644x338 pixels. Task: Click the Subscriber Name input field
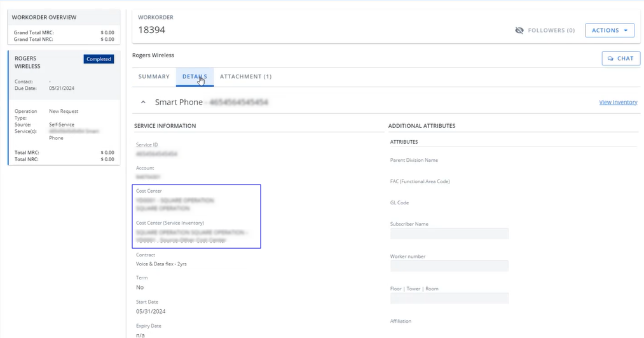pos(449,234)
